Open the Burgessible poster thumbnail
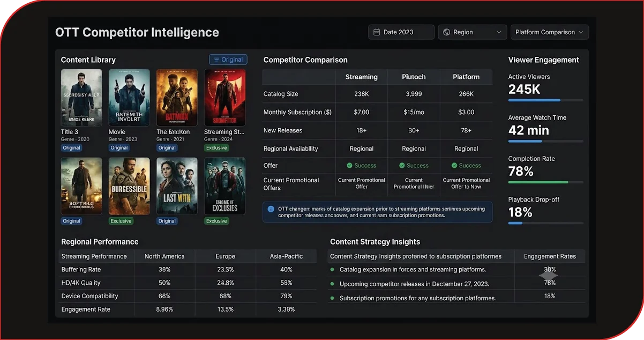The width and height of the screenshot is (644, 340). click(129, 186)
